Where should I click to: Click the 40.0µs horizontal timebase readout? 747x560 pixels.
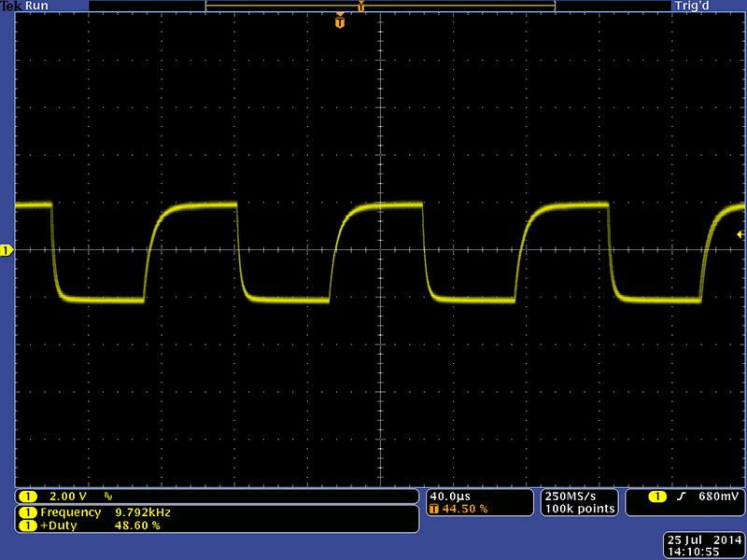(x=450, y=497)
